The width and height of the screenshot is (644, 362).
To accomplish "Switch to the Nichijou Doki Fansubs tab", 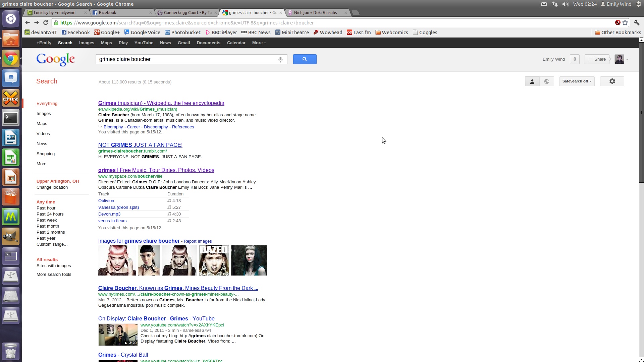I will tap(315, 13).
